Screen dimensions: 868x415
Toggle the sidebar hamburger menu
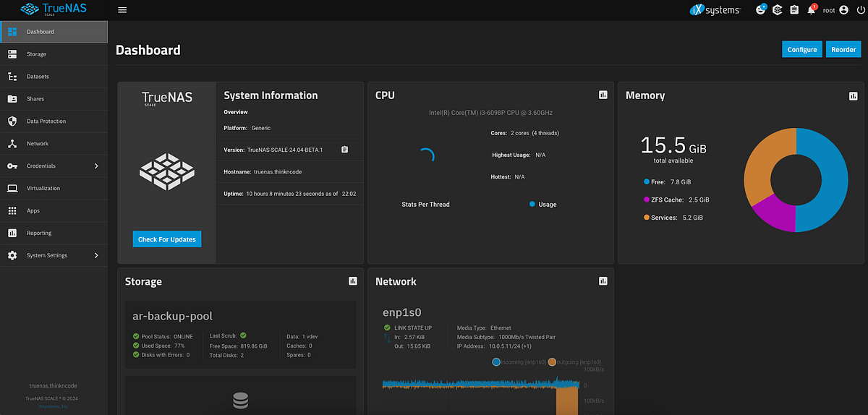click(122, 10)
